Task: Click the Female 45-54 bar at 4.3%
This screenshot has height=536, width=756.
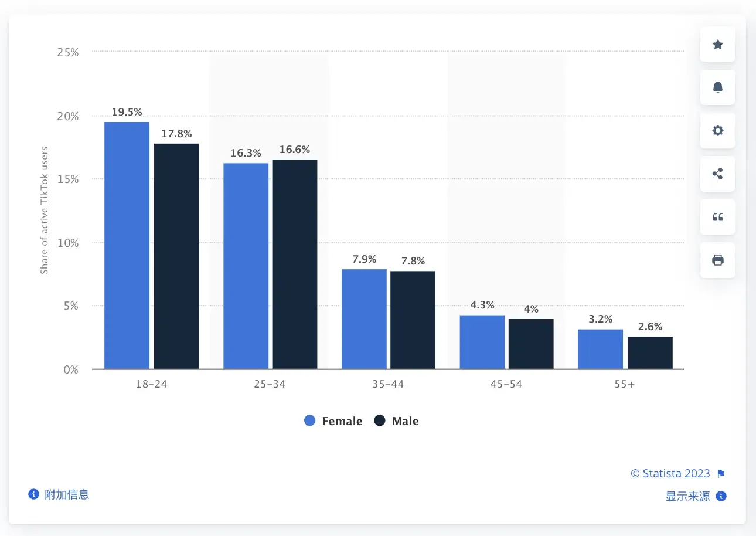Action: [482, 342]
